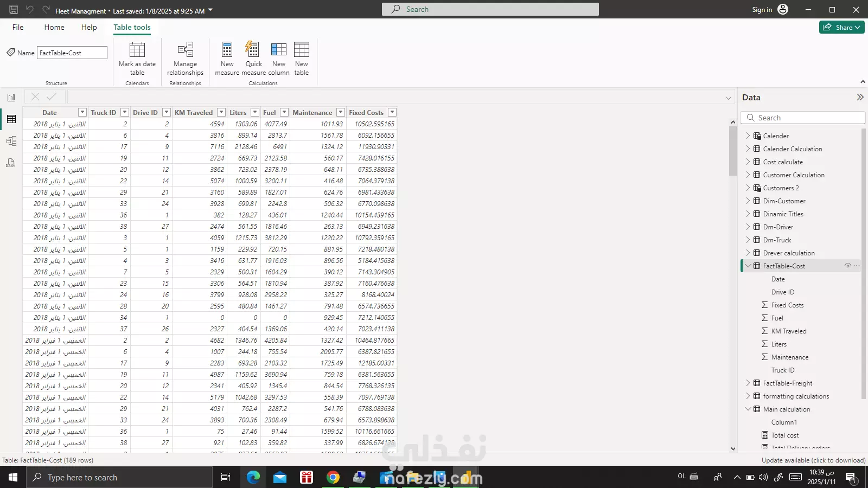Image resolution: width=868 pixels, height=488 pixels.
Task: Open Microsoft Edge from taskbar
Action: [253, 477]
